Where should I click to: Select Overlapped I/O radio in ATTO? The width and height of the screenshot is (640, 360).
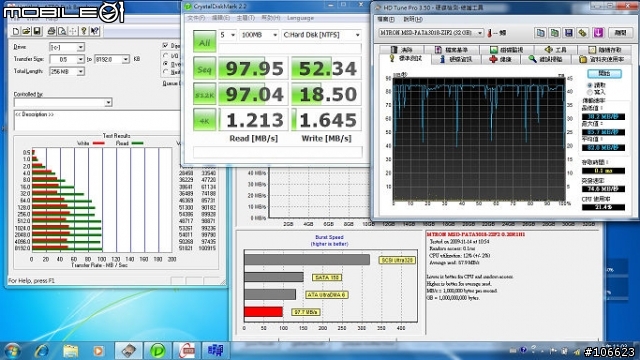[x=166, y=64]
